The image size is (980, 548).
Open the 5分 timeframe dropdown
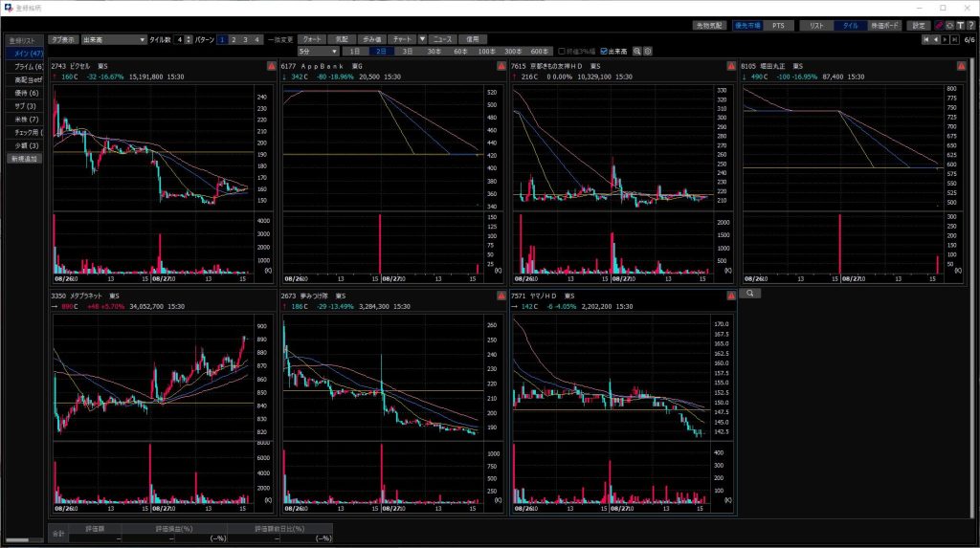click(x=318, y=51)
